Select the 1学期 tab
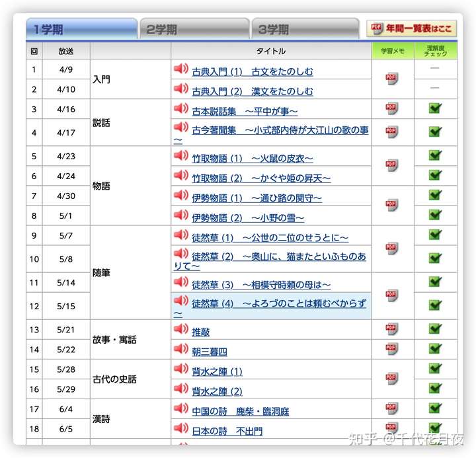The image size is (476, 458). coord(82,28)
